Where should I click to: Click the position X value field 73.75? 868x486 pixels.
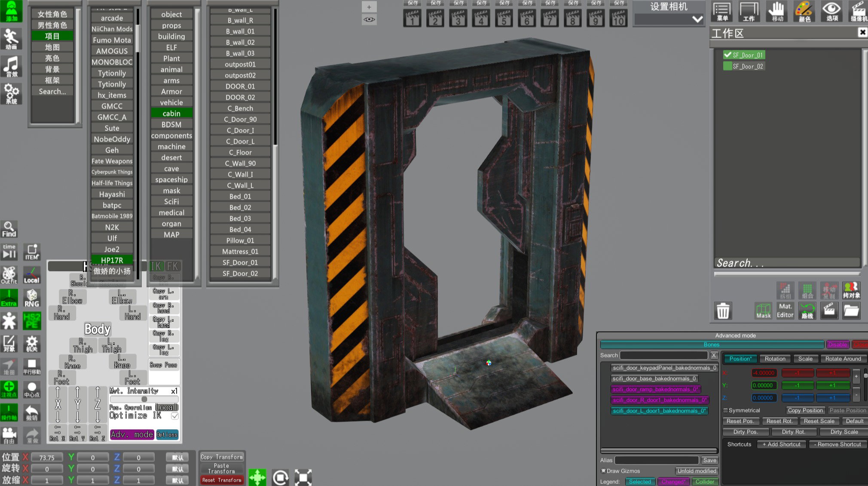point(47,458)
